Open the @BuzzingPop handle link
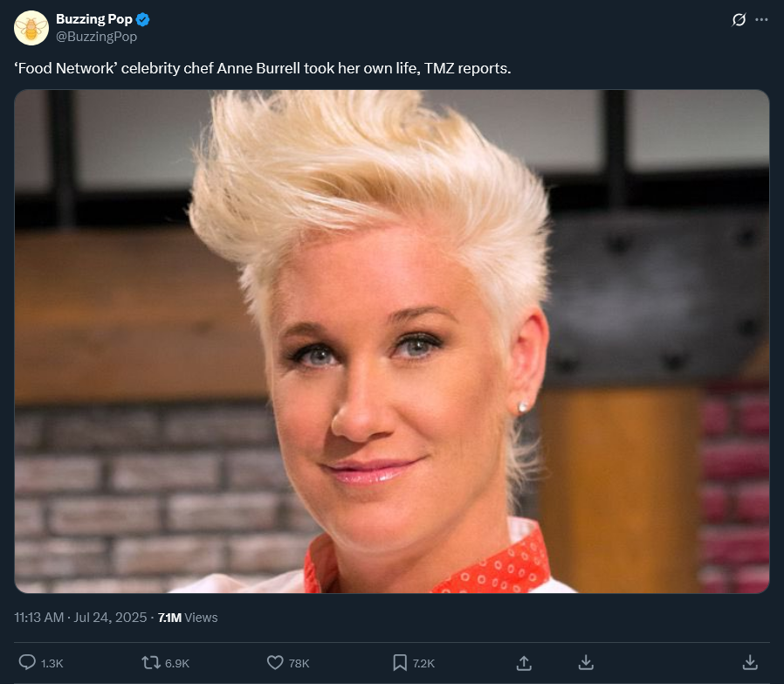 97,37
